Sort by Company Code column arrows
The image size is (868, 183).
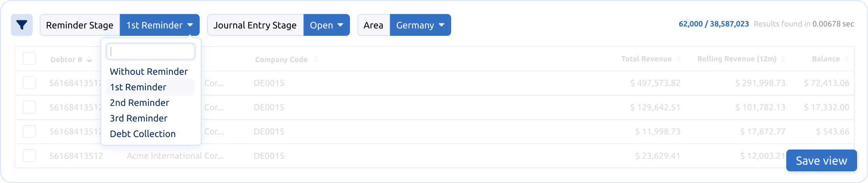click(316, 60)
